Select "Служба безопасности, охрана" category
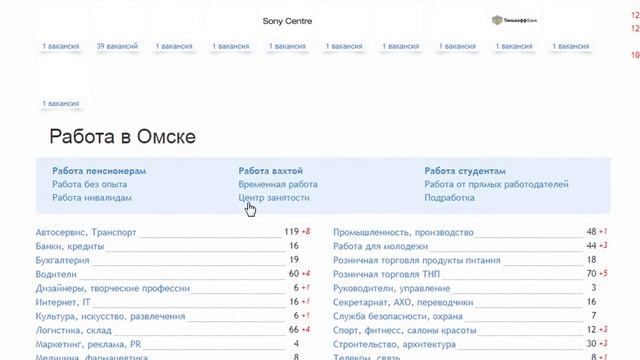The height and width of the screenshot is (360, 640). (398, 316)
